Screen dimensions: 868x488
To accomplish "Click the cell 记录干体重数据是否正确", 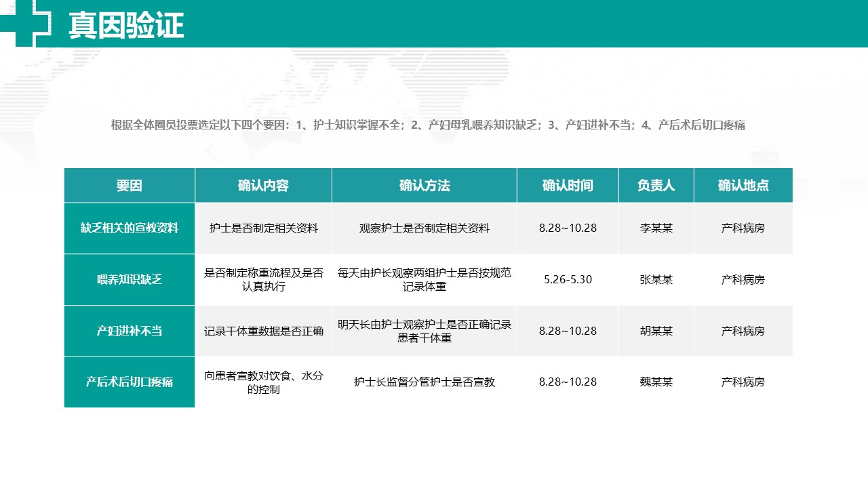I will tap(264, 331).
